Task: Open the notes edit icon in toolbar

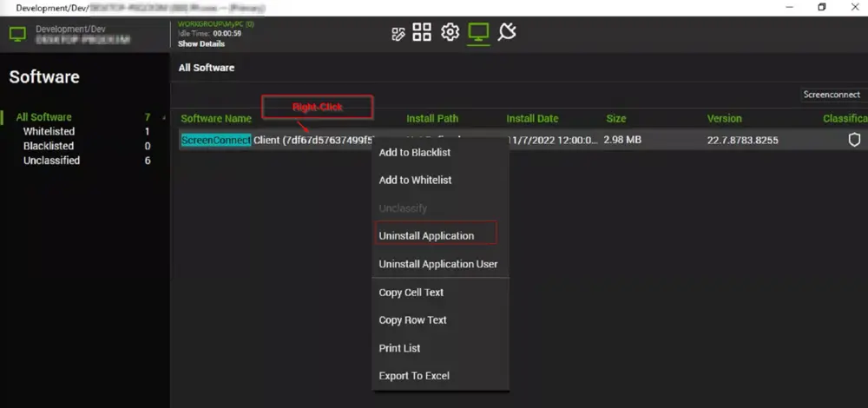Action: [398, 33]
